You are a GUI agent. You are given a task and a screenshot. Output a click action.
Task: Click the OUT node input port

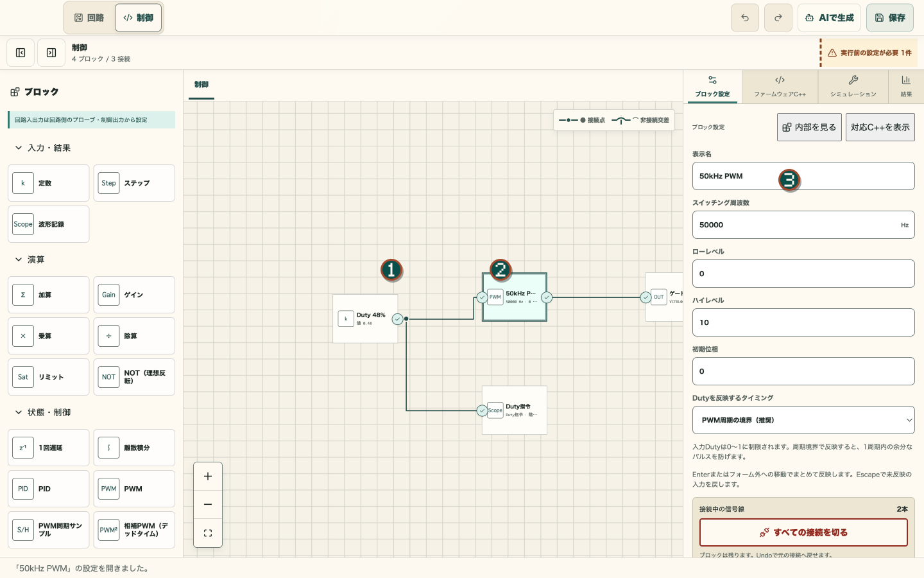(646, 297)
